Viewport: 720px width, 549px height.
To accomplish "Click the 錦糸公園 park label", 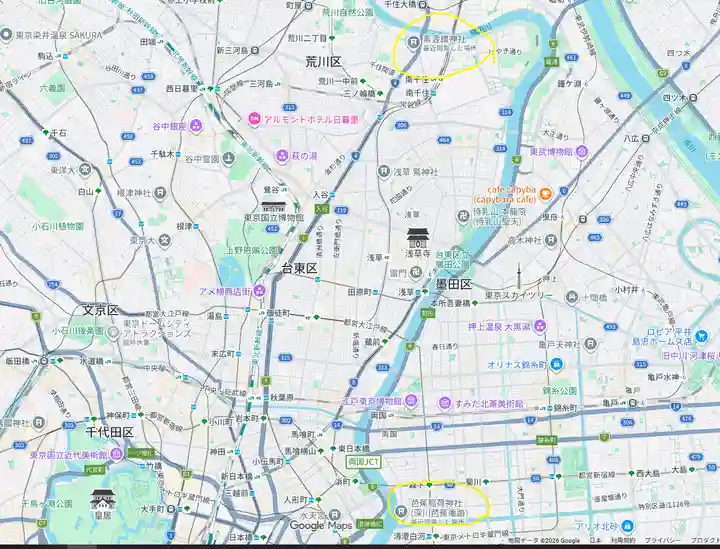I will pos(559,391).
